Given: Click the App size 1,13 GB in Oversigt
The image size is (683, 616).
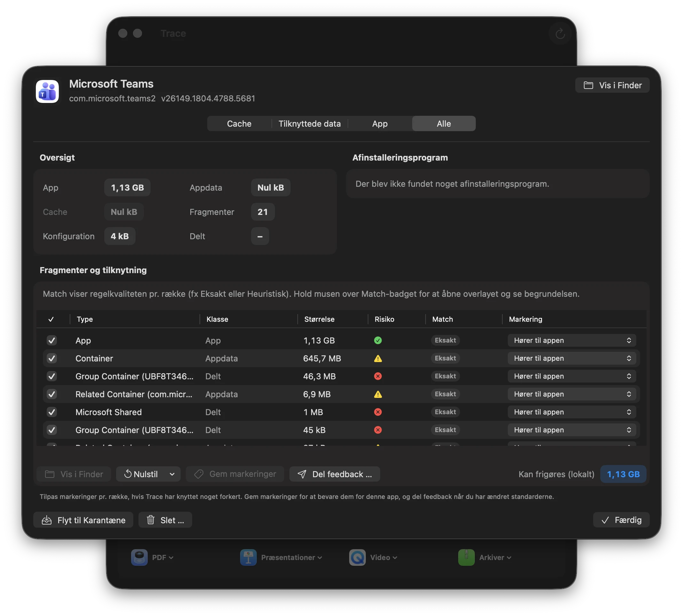Looking at the screenshot, I should coord(127,187).
